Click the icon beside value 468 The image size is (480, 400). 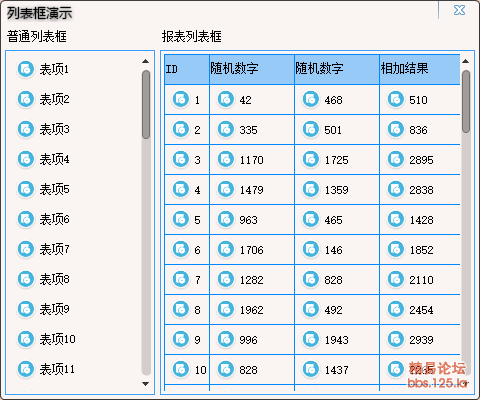pos(311,99)
